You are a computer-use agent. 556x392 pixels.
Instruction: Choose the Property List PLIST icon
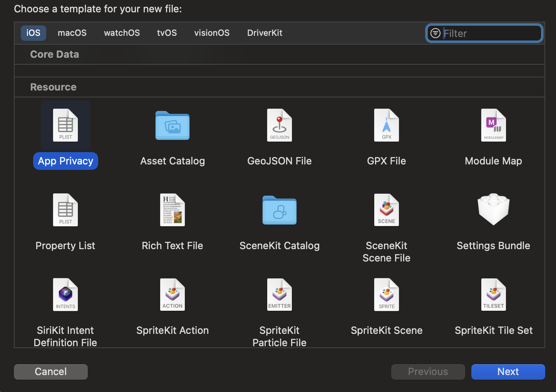[65, 210]
